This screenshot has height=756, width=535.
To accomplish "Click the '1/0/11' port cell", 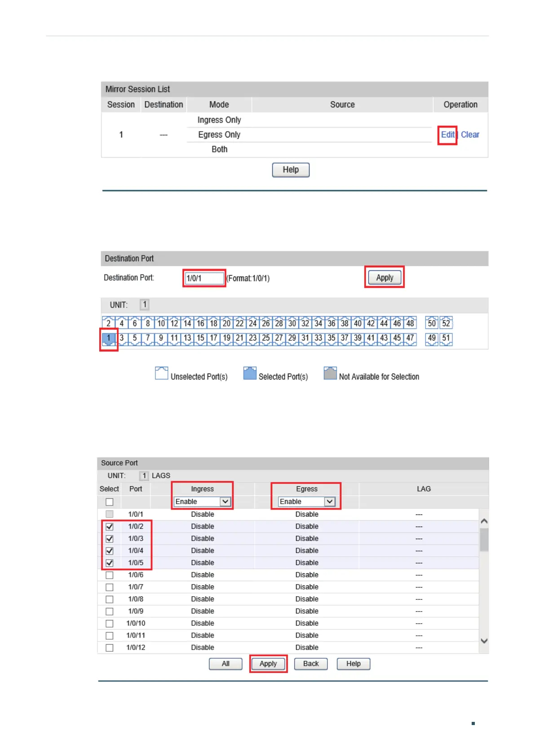I will 136,636.
